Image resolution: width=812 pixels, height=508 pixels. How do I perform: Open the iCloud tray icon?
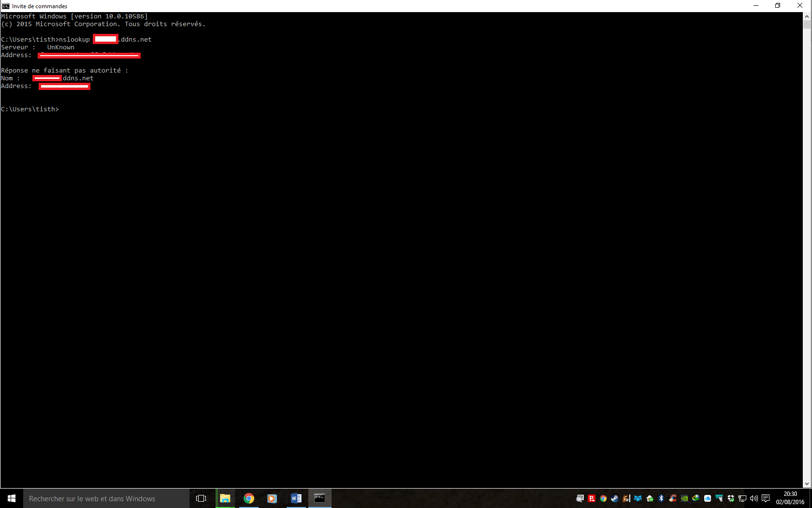pyautogui.click(x=708, y=498)
